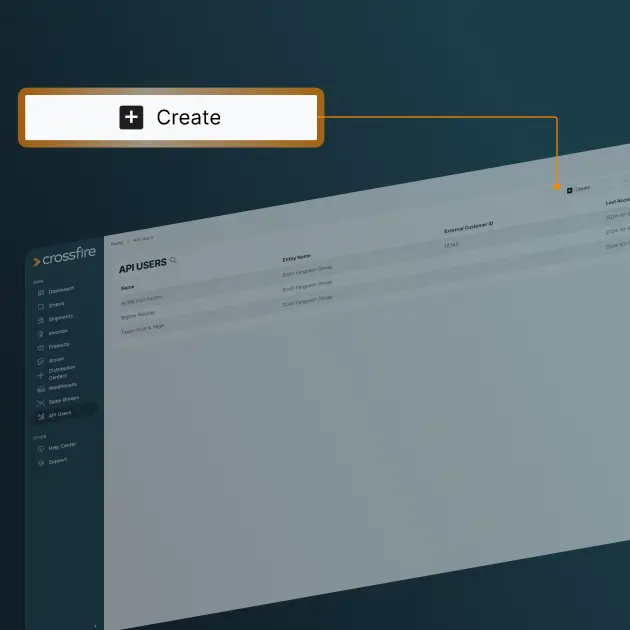
Task: Click the search magnifier beside API USERS
Action: (x=174, y=260)
